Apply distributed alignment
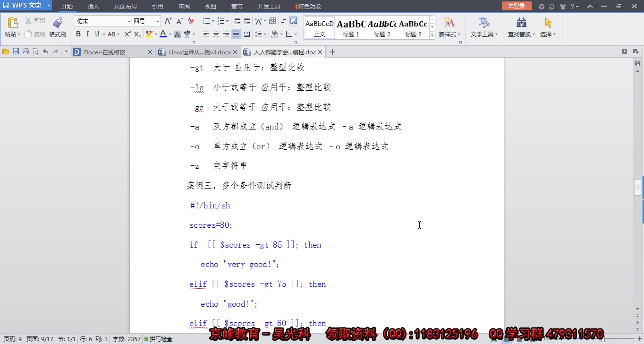This screenshot has width=644, height=344. coord(246,34)
